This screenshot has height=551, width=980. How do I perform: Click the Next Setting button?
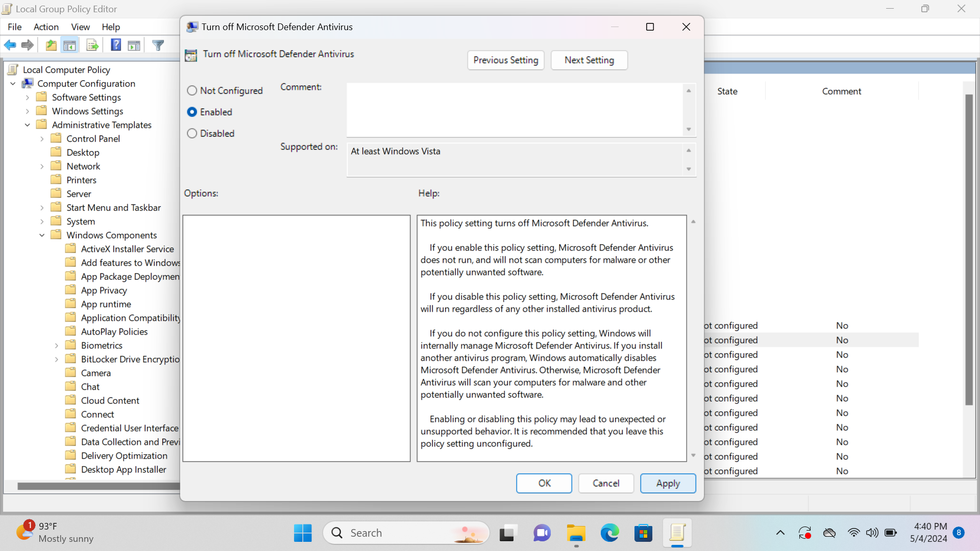click(590, 60)
